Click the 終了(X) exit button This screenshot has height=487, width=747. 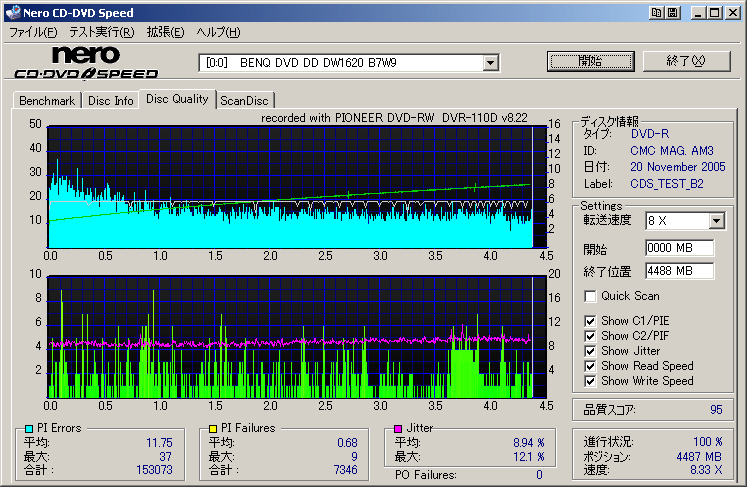[686, 61]
